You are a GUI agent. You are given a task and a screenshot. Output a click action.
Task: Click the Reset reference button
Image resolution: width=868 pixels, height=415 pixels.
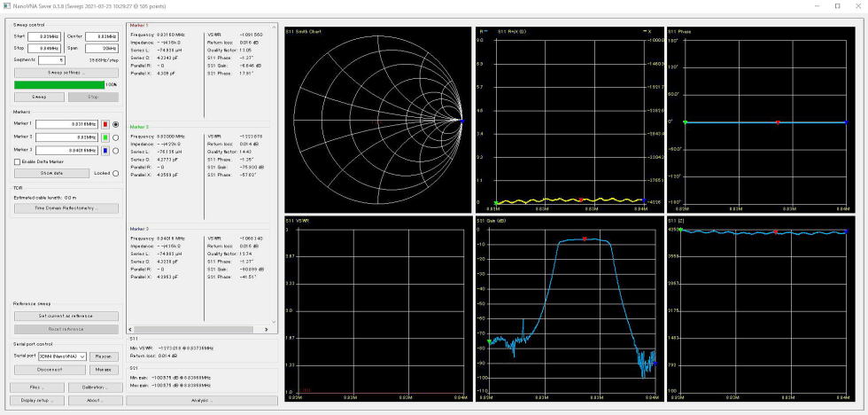[x=66, y=329]
